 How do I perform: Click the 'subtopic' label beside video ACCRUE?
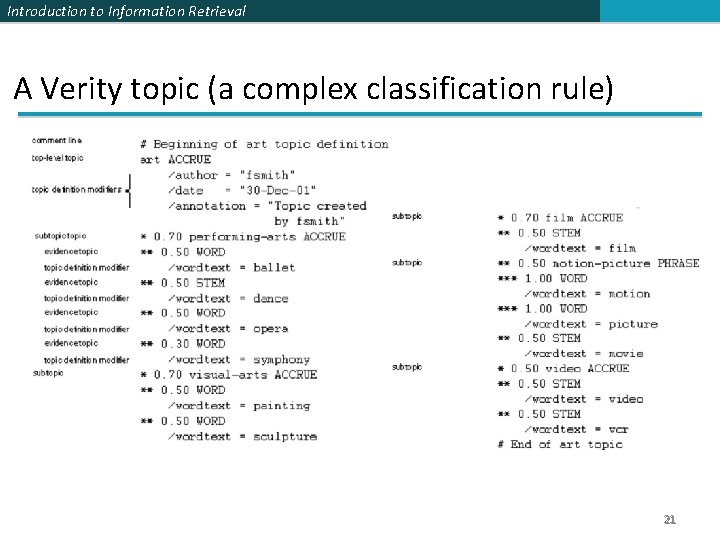(x=407, y=367)
